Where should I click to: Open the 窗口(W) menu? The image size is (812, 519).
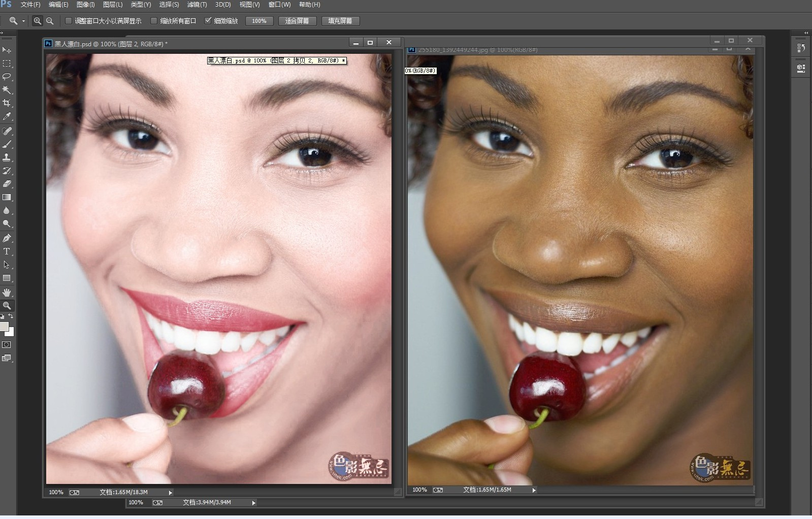pos(280,5)
